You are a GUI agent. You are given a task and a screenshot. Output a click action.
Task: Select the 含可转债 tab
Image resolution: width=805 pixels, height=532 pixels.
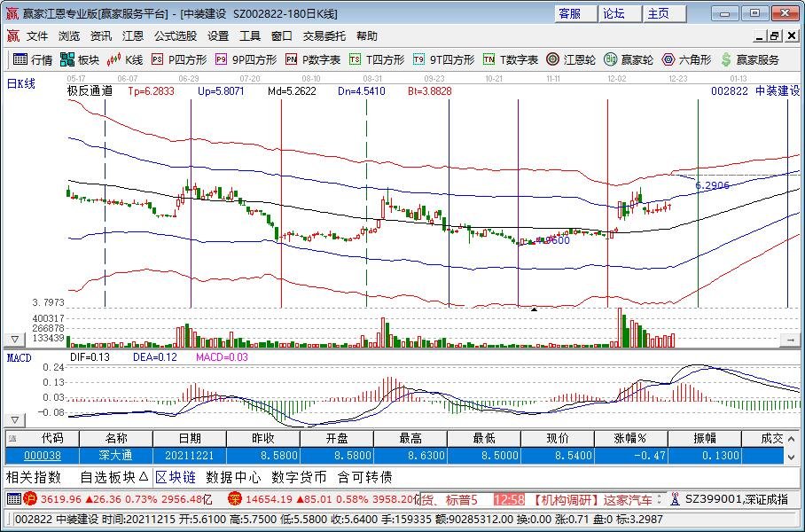(364, 477)
